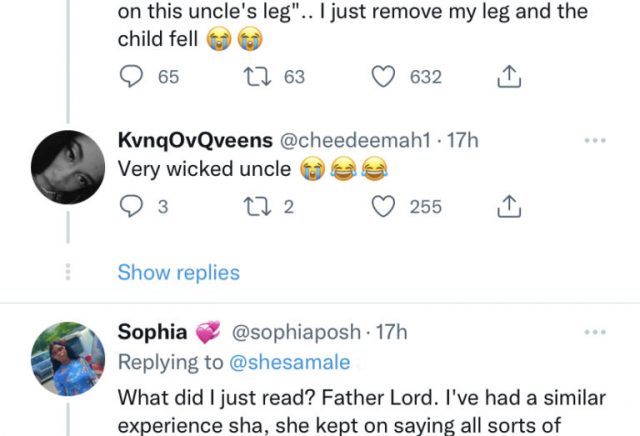Reply to the tweet with 65 comments
The height and width of the screenshot is (436, 640).
click(x=132, y=76)
